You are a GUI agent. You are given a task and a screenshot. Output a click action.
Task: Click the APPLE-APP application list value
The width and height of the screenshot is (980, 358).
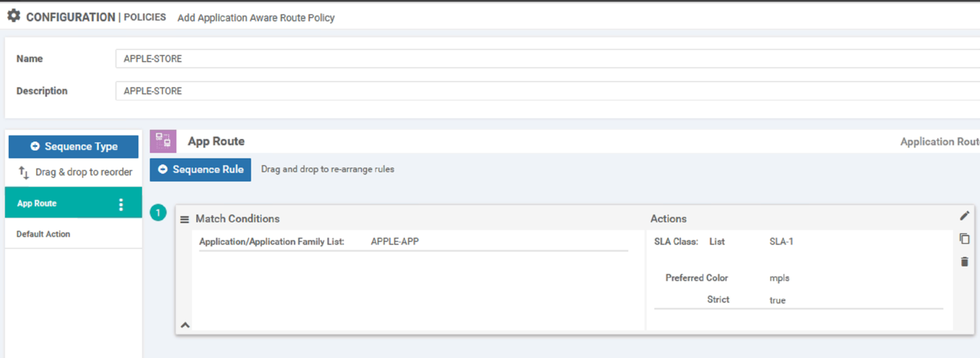(395, 241)
